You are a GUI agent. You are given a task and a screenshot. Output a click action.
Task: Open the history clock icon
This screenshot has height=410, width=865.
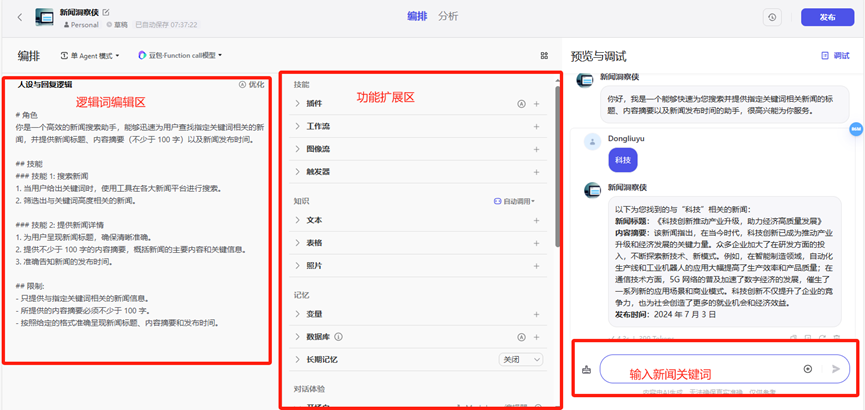click(x=772, y=17)
